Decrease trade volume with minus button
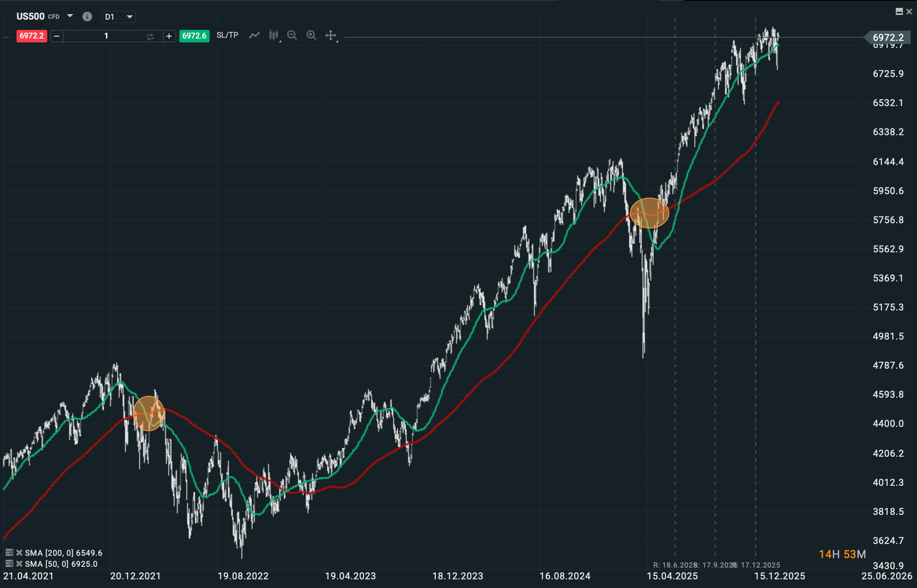The width and height of the screenshot is (917, 588). click(57, 36)
